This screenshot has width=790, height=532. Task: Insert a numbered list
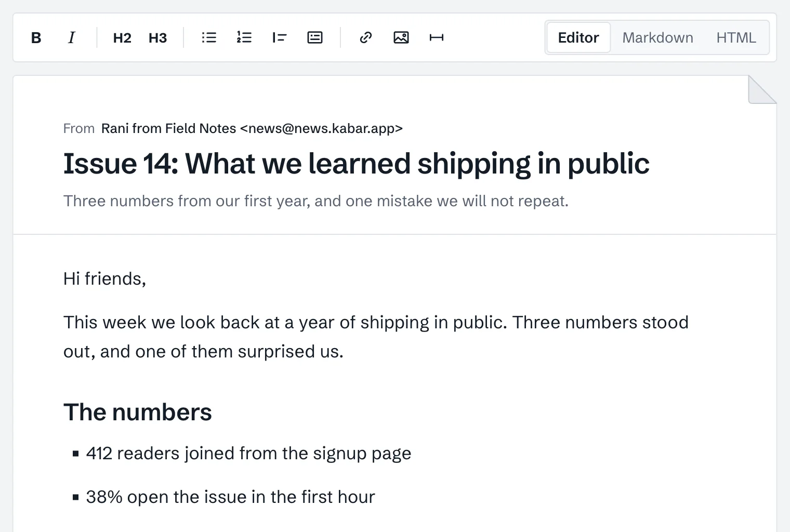click(x=244, y=37)
